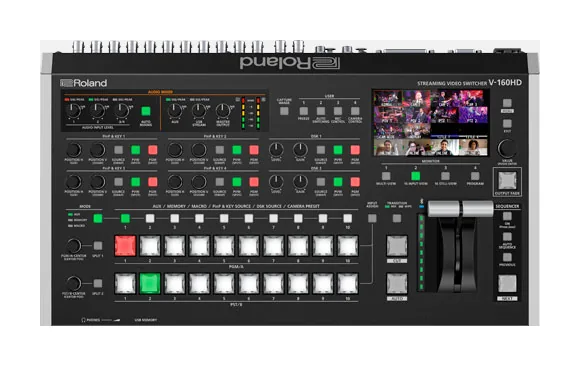Viewport: 580px width, 366px height.
Task: Select MONITOR 4 PROGRAM button
Action: tap(475, 176)
